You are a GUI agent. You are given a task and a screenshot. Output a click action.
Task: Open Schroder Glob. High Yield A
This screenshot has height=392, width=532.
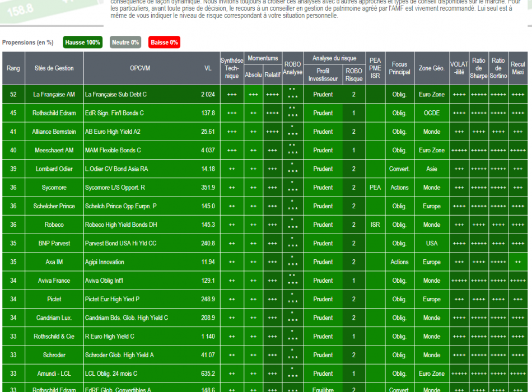[x=119, y=356]
